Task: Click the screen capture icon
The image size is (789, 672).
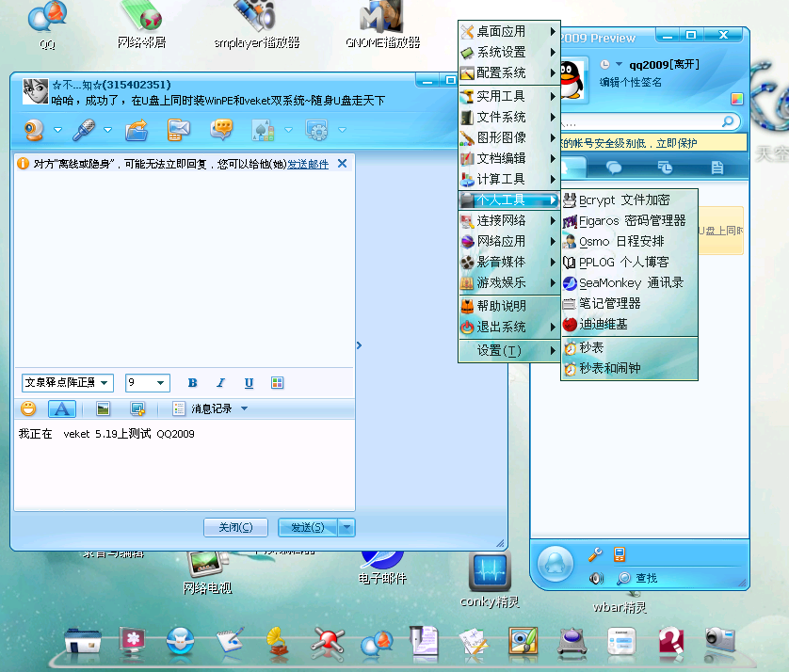Action: point(137,408)
